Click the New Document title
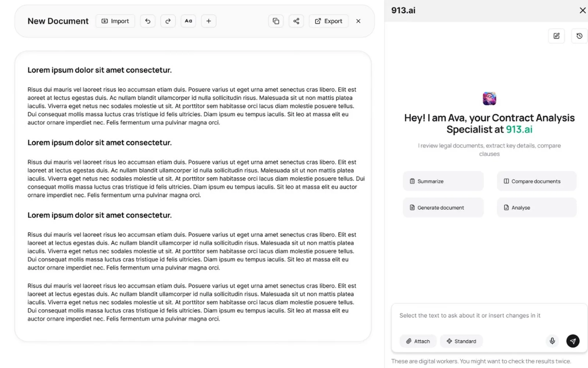The width and height of the screenshot is (588, 368). click(x=58, y=21)
